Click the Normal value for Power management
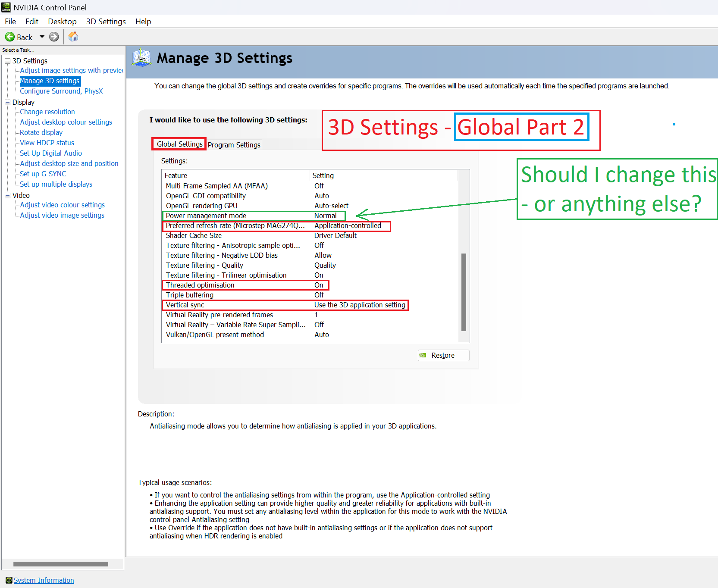 (x=326, y=216)
